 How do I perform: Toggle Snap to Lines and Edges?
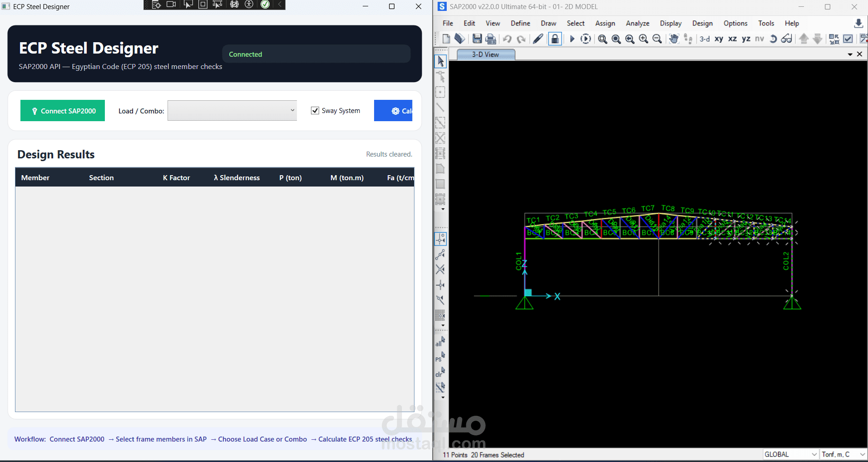pos(440,300)
